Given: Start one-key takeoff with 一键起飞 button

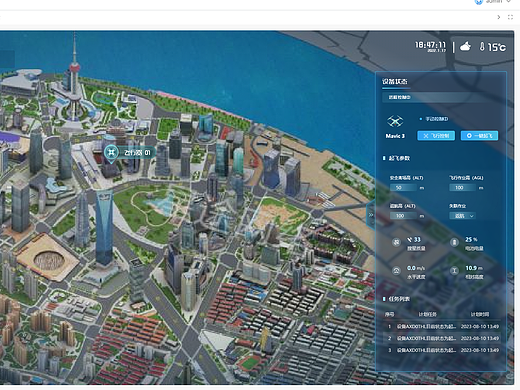Looking at the screenshot, I should click(479, 136).
